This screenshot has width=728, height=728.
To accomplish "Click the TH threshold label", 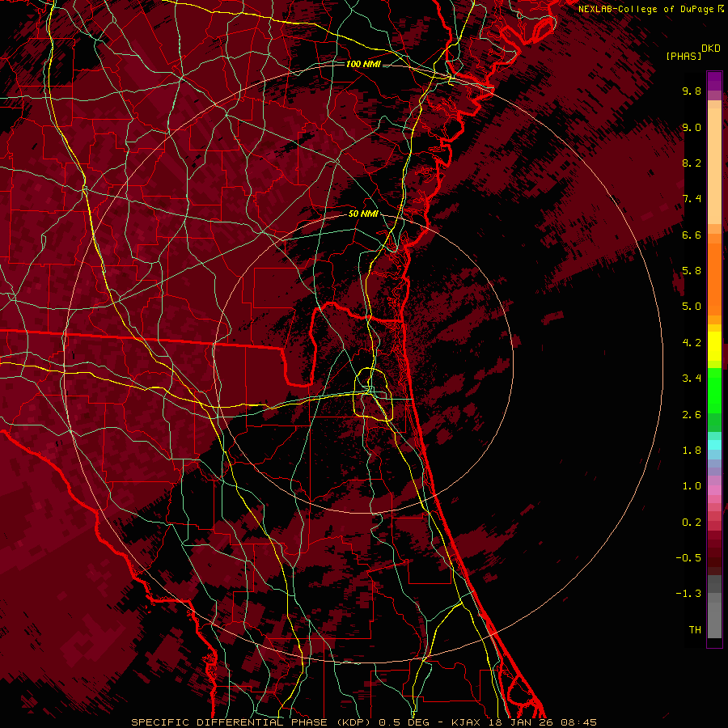I will click(x=695, y=630).
